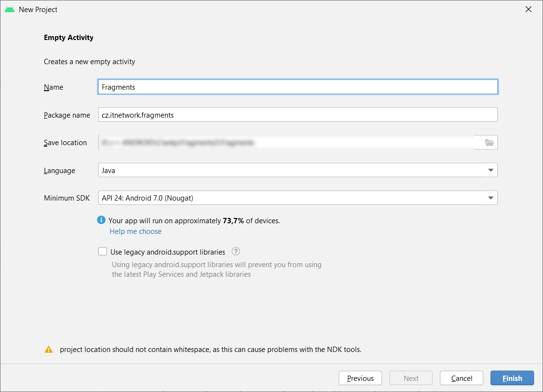Close the New Project dialog window

(529, 9)
